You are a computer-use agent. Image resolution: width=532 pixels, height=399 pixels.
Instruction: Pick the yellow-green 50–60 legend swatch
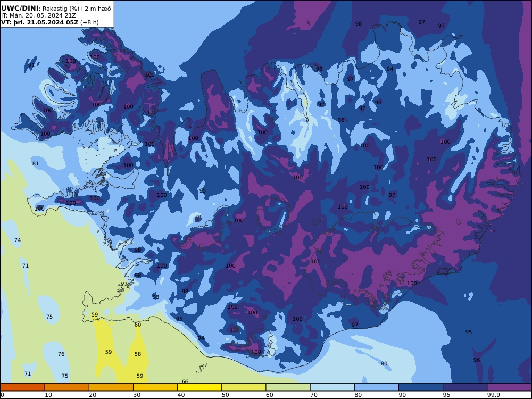click(x=244, y=387)
